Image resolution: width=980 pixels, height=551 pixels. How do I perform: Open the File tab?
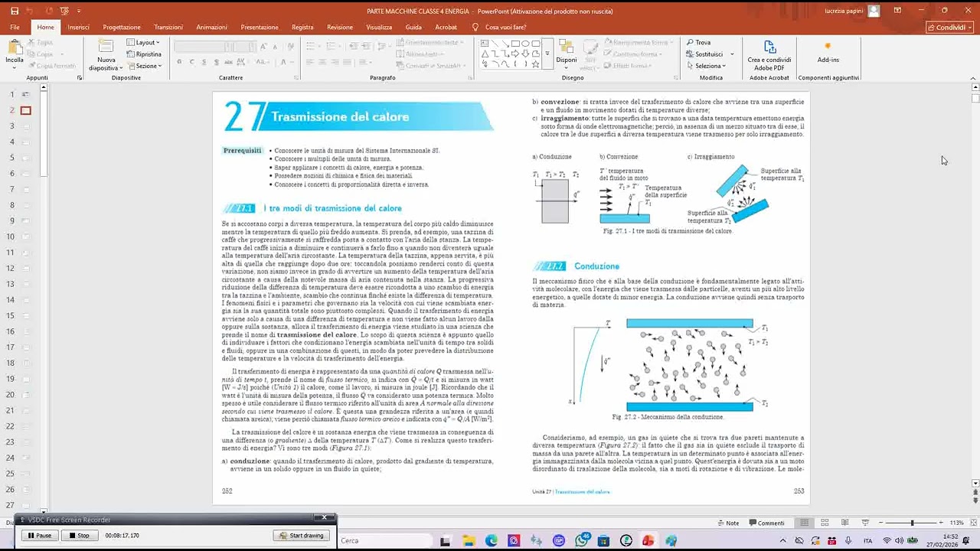pyautogui.click(x=15, y=27)
